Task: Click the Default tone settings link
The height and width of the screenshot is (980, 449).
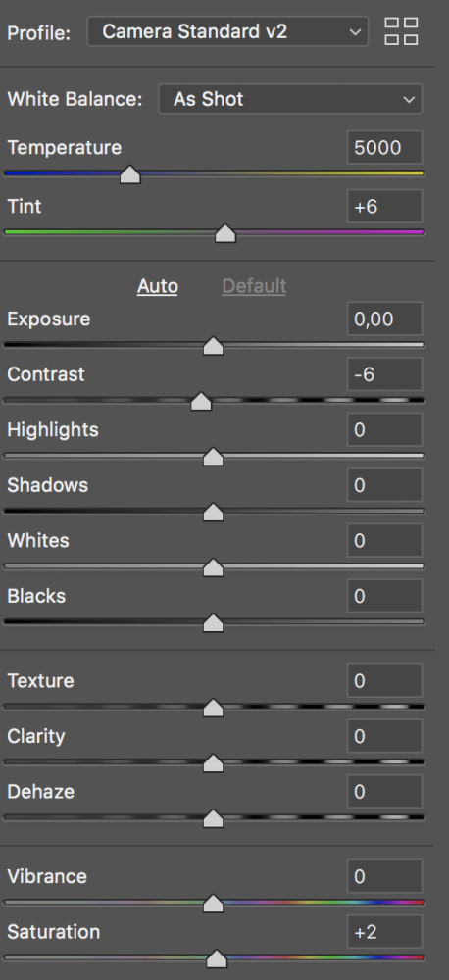Action: pos(254,286)
